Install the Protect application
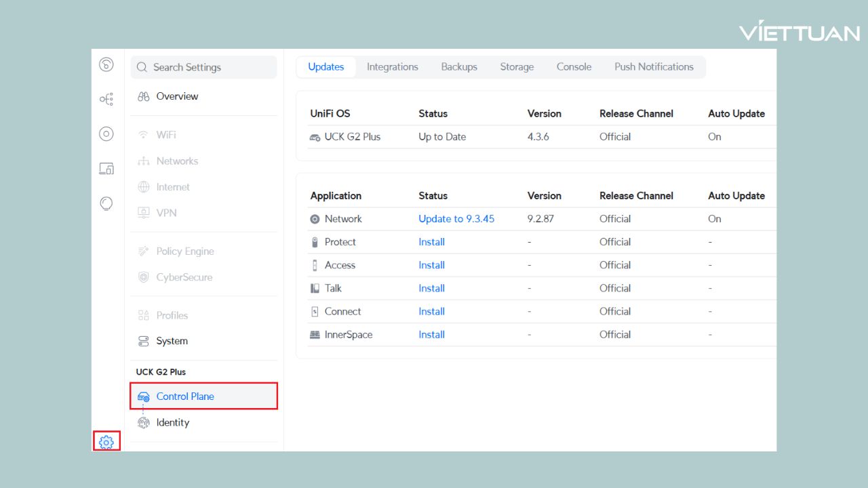Viewport: 868px width, 488px height. pos(431,242)
